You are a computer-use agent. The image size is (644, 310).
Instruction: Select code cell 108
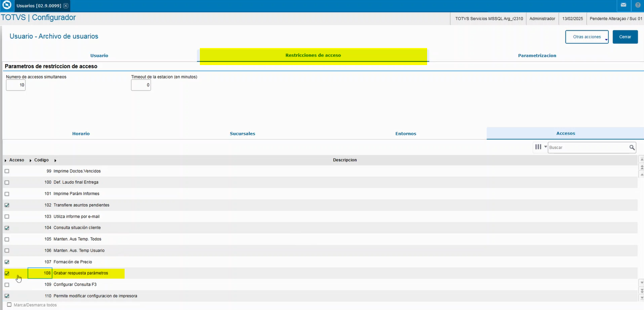[x=40, y=273]
